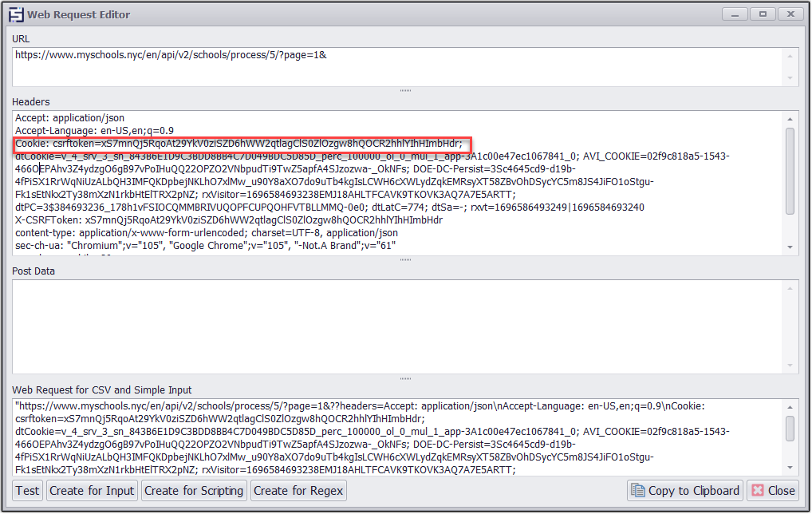Click the Web Request Editor title bar icon
The height and width of the screenshot is (514, 812).
(16, 14)
